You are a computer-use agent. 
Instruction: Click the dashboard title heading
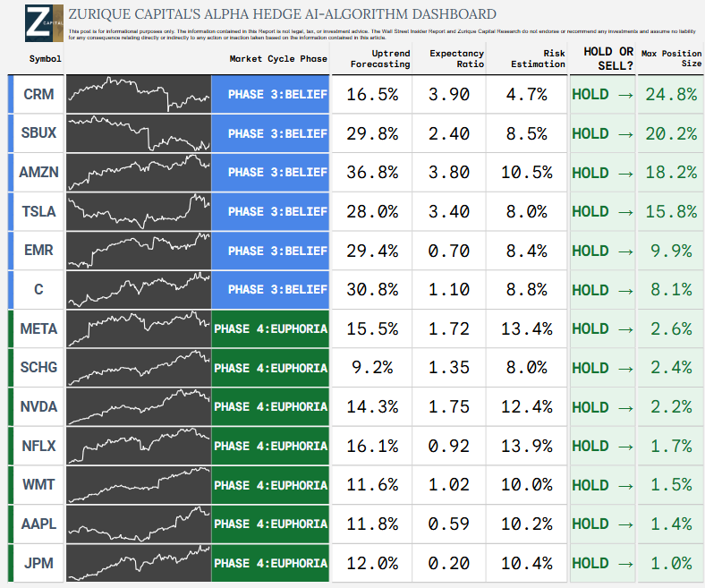283,14
